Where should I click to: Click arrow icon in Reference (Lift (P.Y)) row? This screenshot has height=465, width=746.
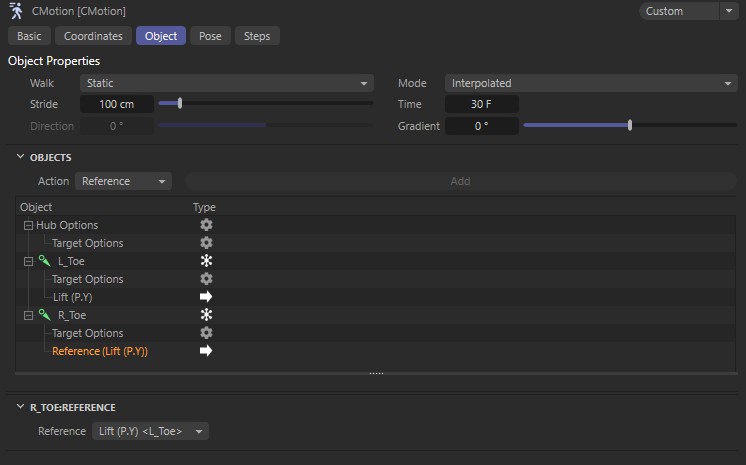pyautogui.click(x=206, y=351)
